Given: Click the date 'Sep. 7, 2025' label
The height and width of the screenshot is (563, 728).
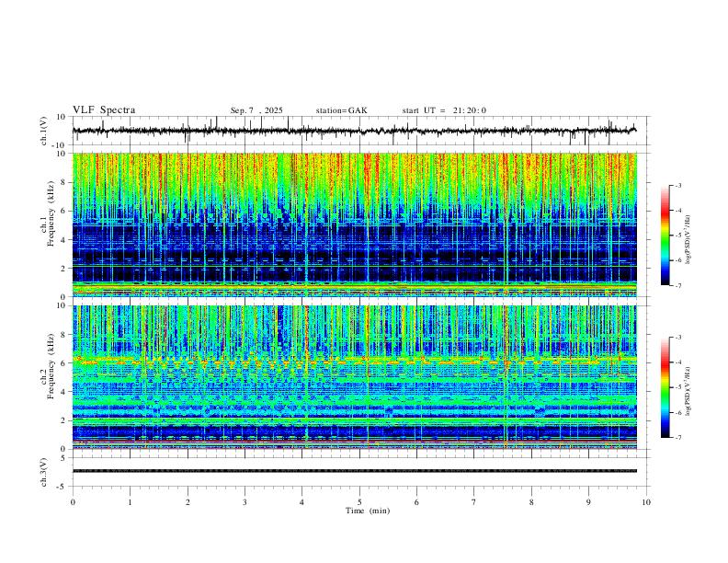Looking at the screenshot, I should pos(256,110).
